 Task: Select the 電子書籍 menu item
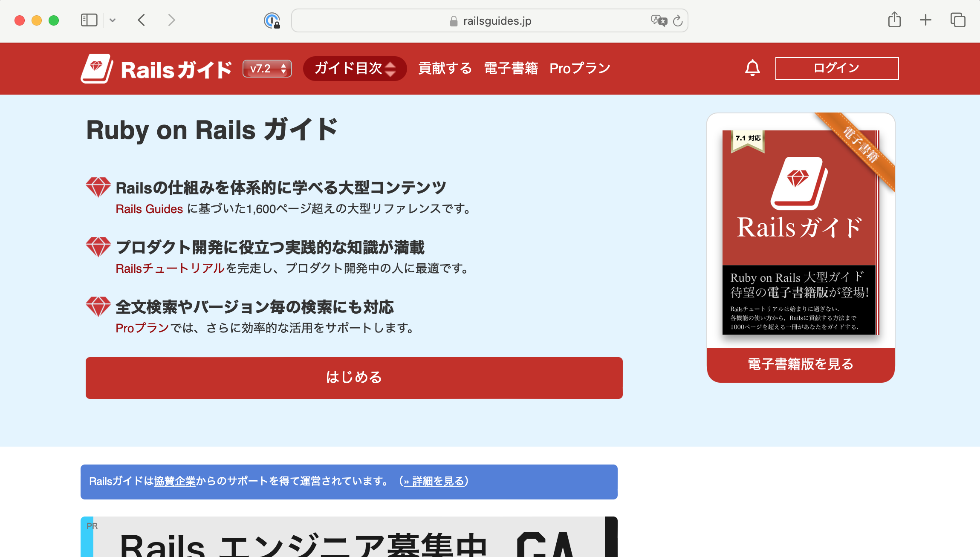(x=511, y=68)
